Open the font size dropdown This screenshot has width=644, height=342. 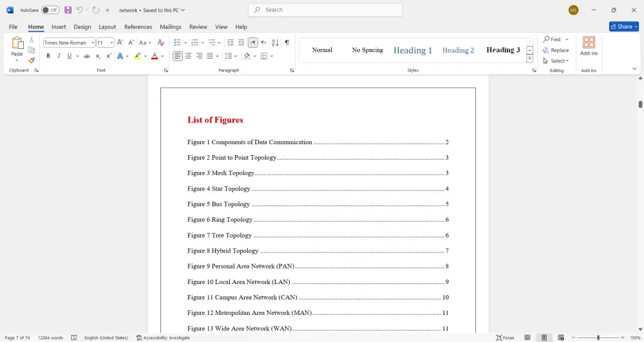coord(111,43)
